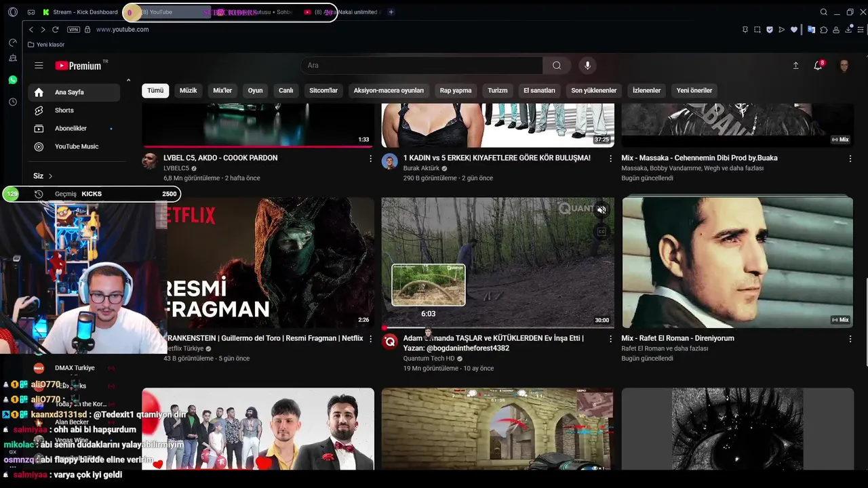
Task: Select the Rap yapma filter chip
Action: pos(456,91)
